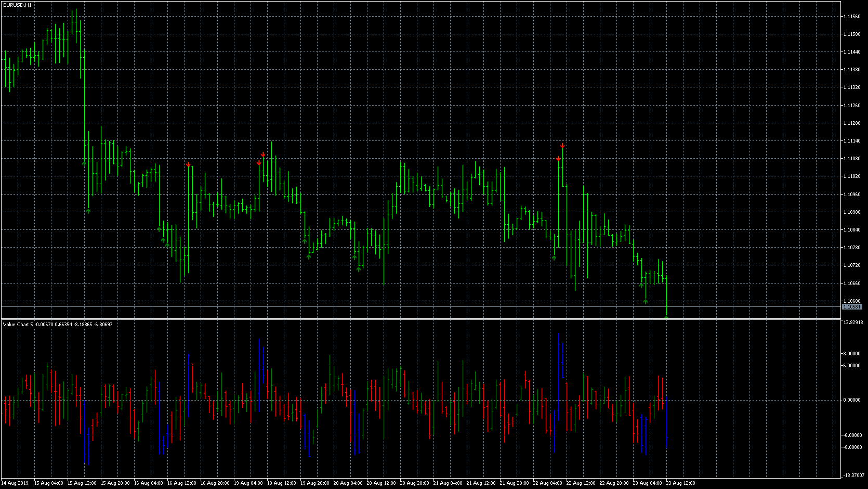Screen dimensions: 868x489
Task: Click the green arrow at 1.10900 on 15 Aug
Action: (x=88, y=211)
